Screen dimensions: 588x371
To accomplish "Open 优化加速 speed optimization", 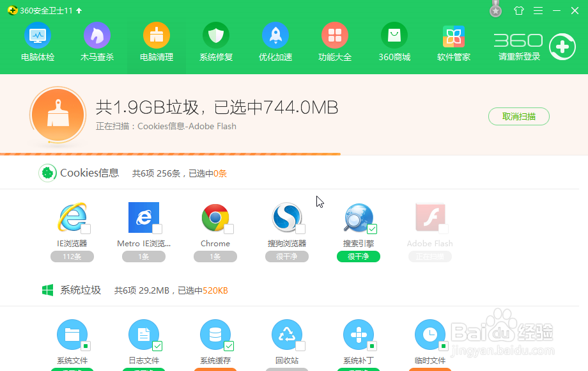I will 275,42.
